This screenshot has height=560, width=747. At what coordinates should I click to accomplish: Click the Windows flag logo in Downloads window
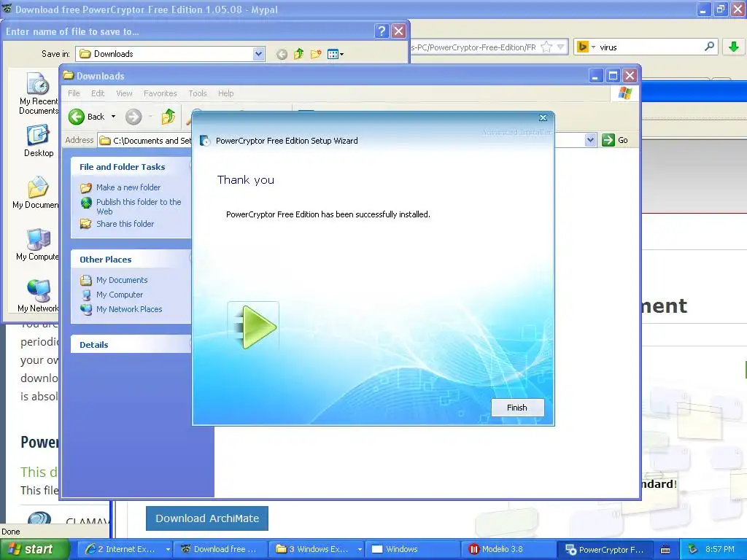(x=624, y=93)
